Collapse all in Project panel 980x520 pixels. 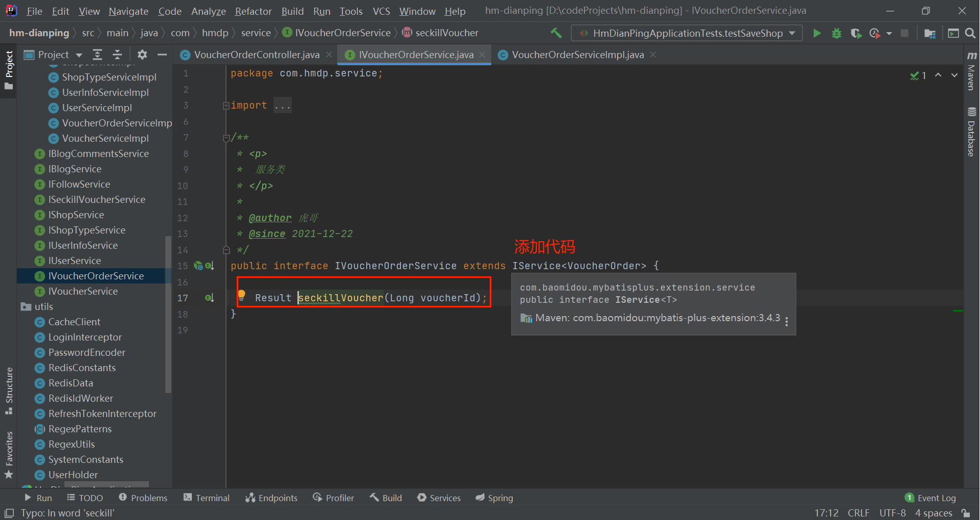point(117,55)
